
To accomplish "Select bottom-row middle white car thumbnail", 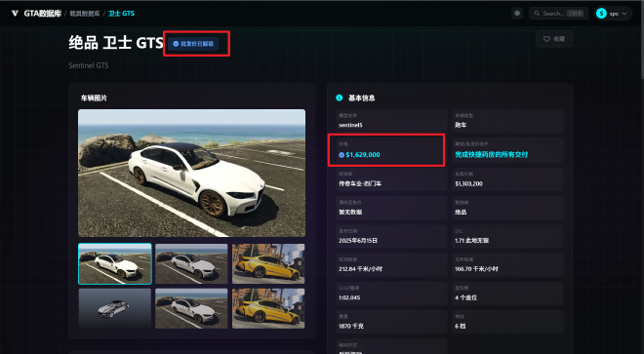I will pos(191,308).
